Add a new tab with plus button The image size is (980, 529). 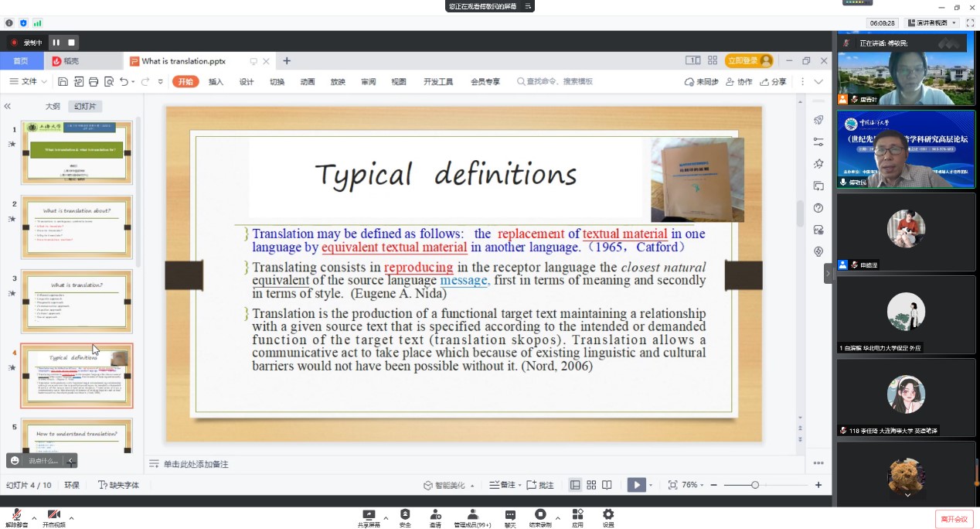click(287, 61)
